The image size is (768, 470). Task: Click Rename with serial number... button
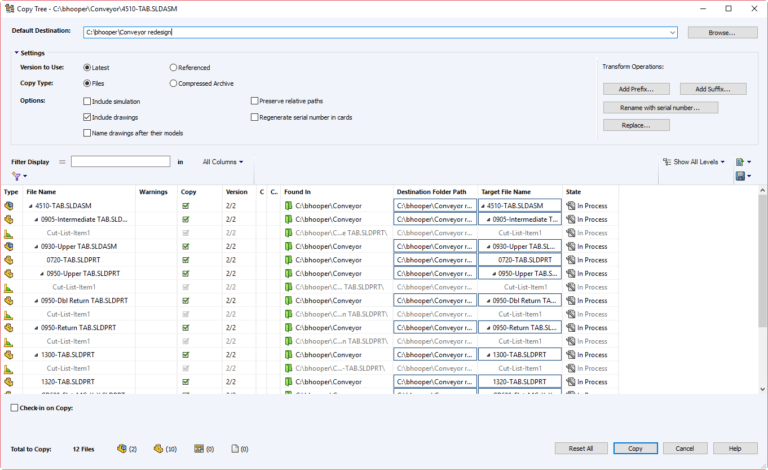tap(660, 108)
